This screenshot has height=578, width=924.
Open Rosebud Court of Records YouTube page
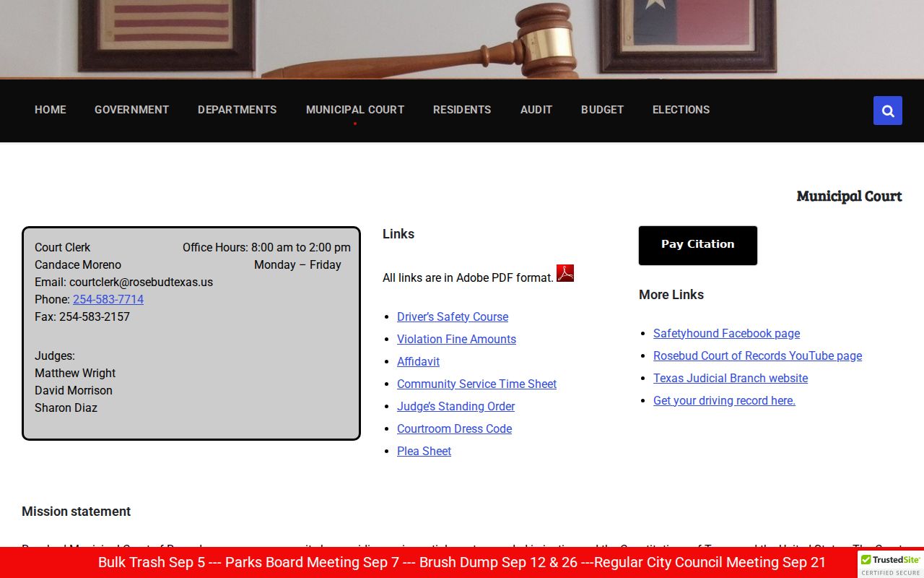[757, 355]
